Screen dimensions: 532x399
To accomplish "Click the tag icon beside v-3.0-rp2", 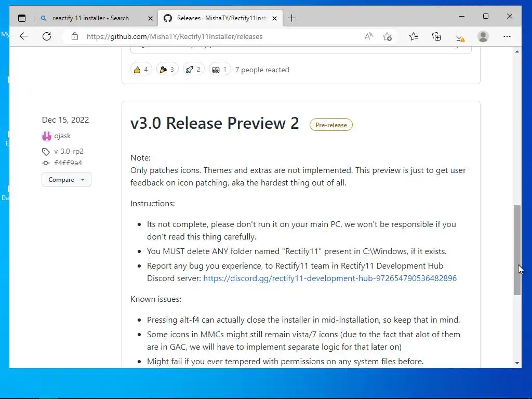I will tap(46, 152).
